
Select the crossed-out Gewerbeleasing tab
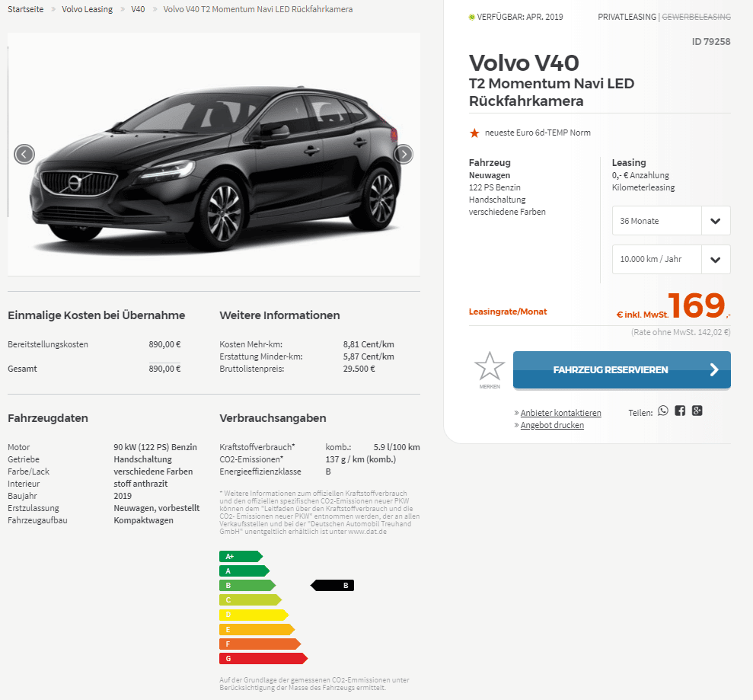tap(697, 17)
